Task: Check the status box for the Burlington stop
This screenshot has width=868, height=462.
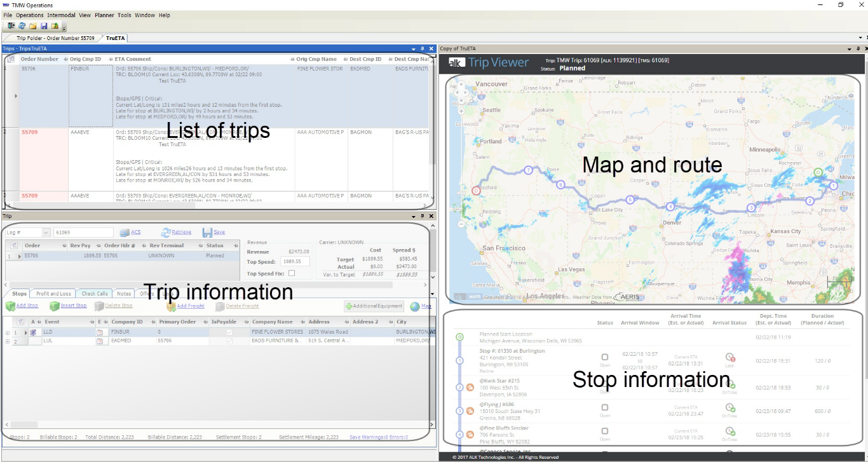Action: pyautogui.click(x=605, y=358)
